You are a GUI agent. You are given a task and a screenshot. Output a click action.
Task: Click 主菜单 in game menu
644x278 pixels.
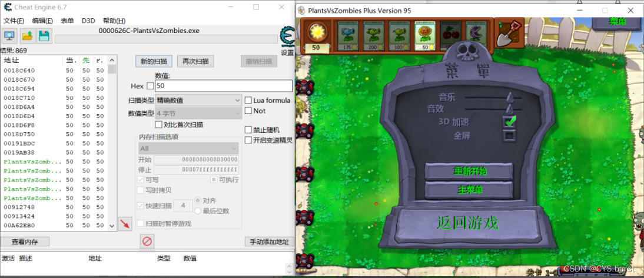[469, 190]
